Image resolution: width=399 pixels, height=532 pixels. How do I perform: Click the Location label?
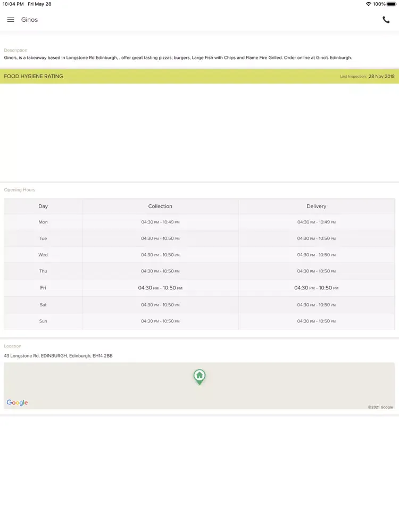(13, 346)
